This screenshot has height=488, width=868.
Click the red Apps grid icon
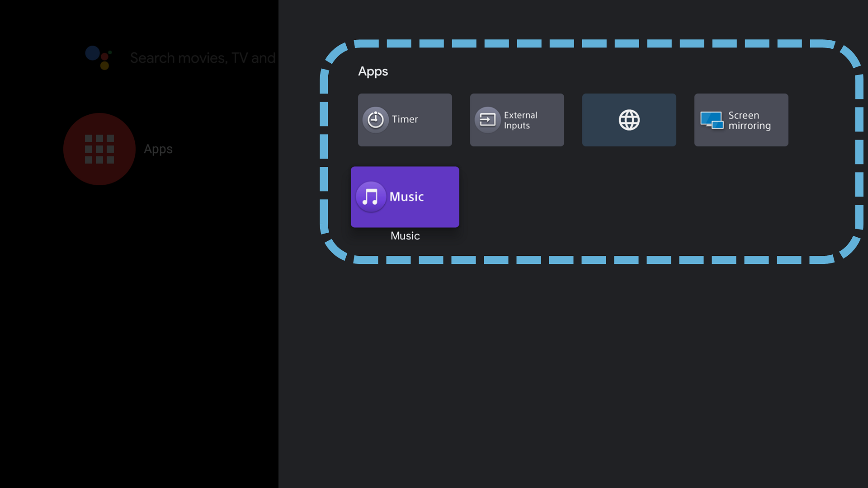[99, 149]
